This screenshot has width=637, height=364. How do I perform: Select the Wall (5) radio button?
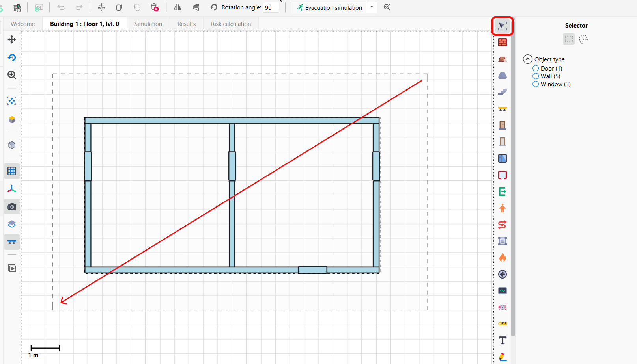pyautogui.click(x=536, y=76)
